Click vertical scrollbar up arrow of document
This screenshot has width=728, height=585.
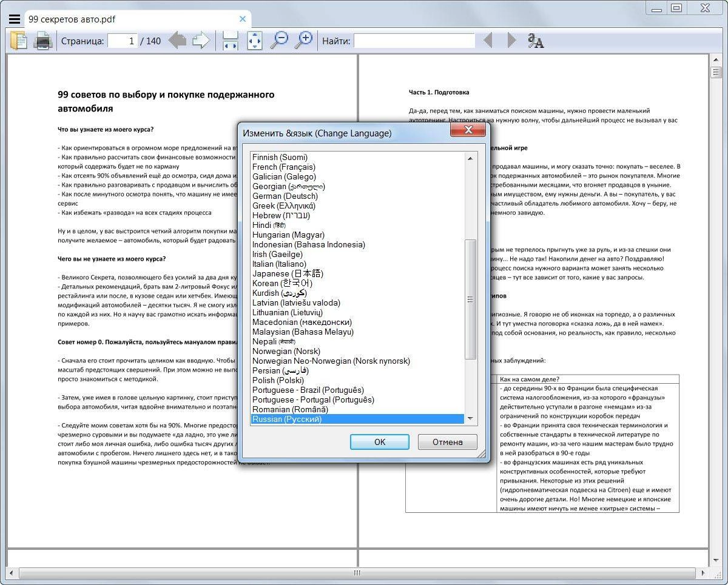pos(715,59)
